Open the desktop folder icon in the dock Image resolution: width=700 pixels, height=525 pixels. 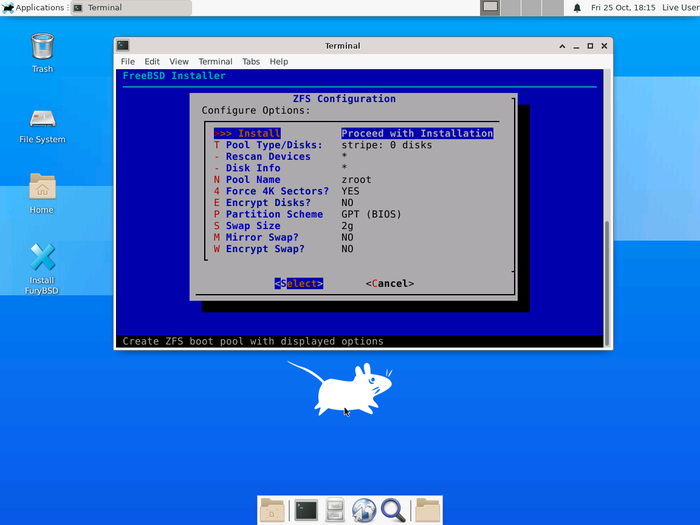point(272,510)
